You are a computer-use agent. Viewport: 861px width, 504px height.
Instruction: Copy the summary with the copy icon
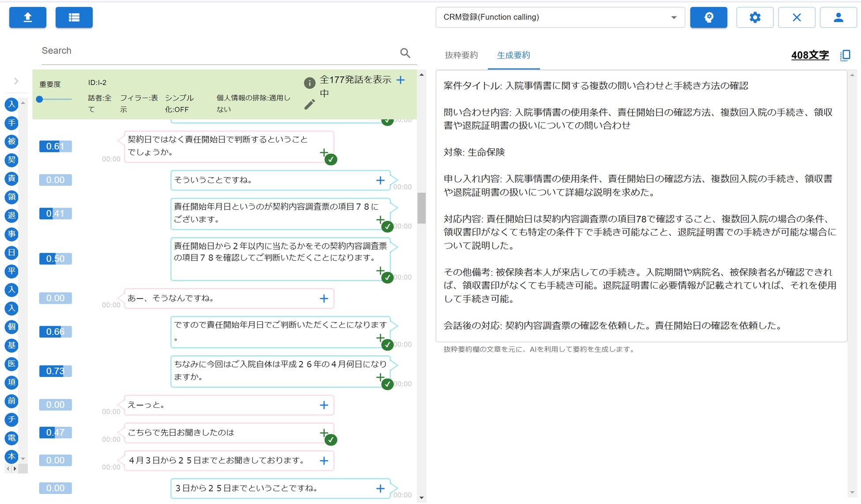pyautogui.click(x=845, y=55)
